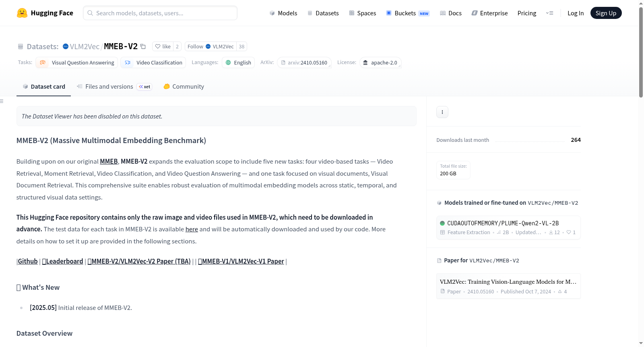Click the Log In link

pos(576,13)
